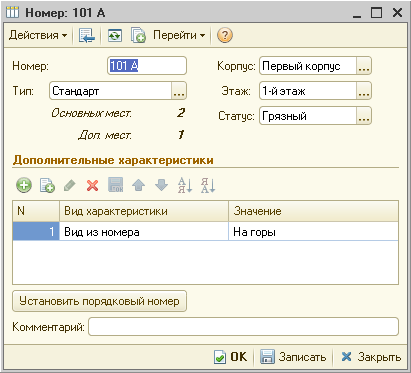Click the Комментарий input field
Image resolution: width=411 pixels, height=373 pixels.
tap(243, 327)
